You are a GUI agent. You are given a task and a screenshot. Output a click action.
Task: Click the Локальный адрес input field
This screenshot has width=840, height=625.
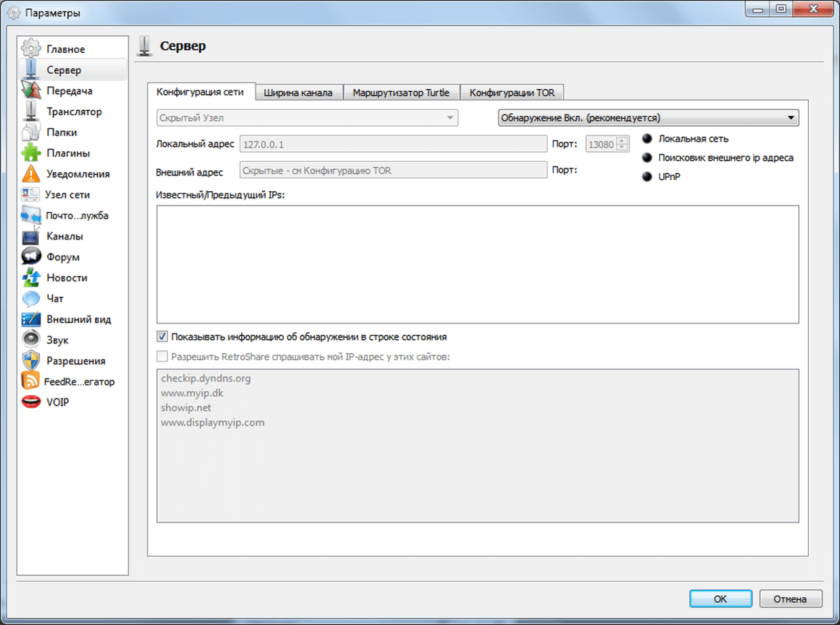click(x=393, y=144)
